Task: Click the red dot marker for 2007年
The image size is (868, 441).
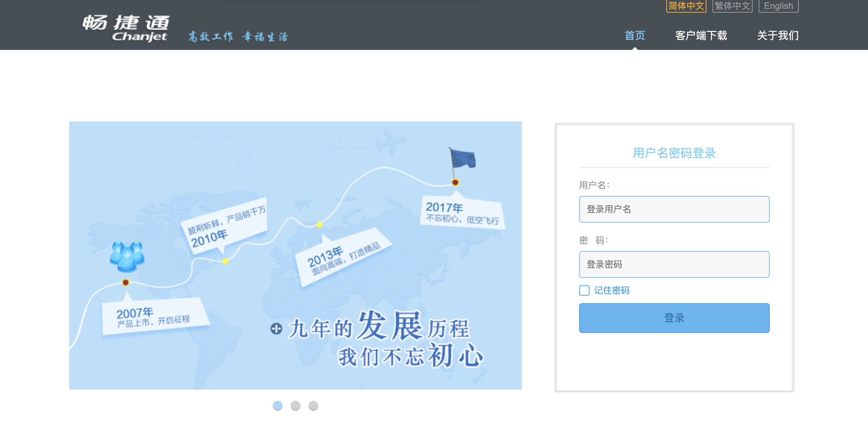Action: pos(126,282)
